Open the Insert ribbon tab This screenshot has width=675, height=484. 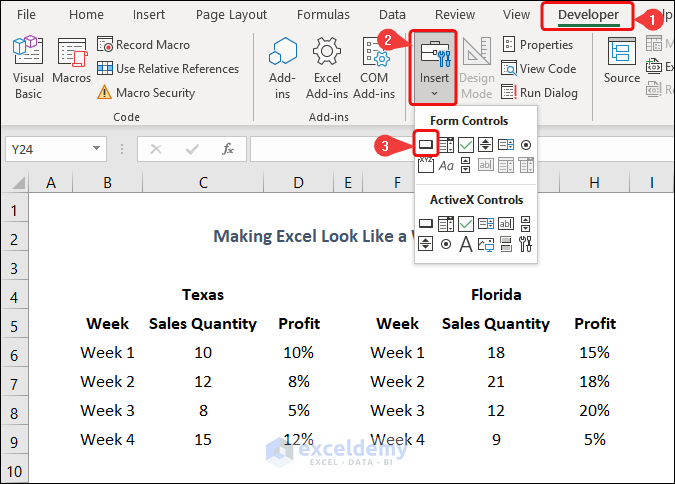[x=149, y=15]
